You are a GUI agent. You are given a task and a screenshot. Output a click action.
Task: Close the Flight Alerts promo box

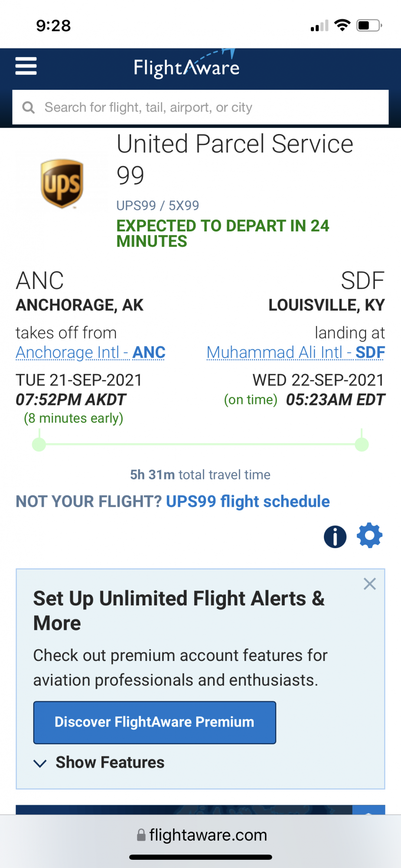coord(369,584)
